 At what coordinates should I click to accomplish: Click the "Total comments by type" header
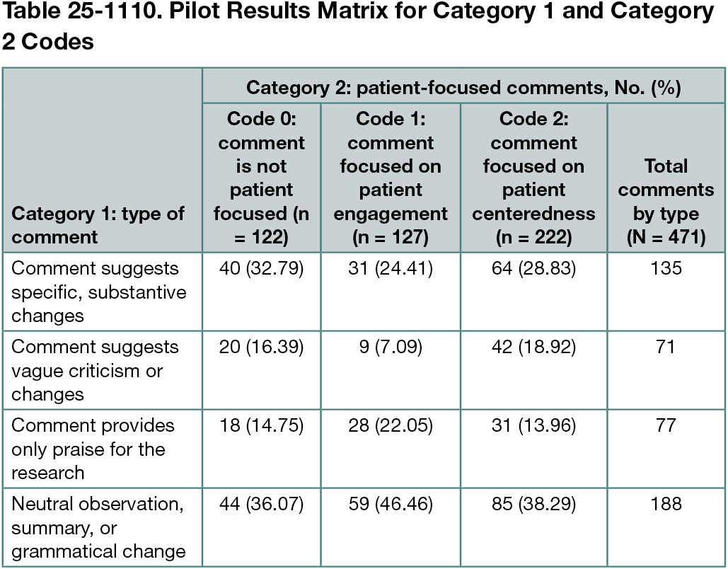coord(666,202)
